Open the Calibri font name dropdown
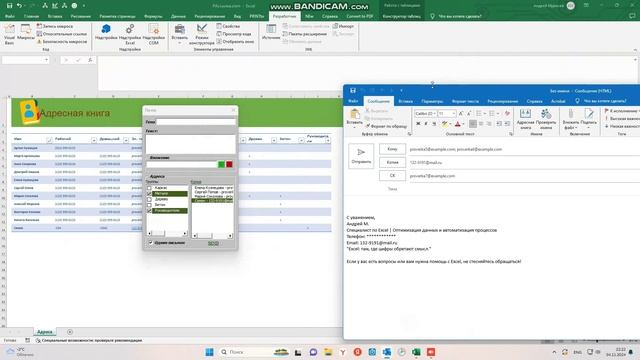This screenshot has height=360, width=640. (x=434, y=113)
